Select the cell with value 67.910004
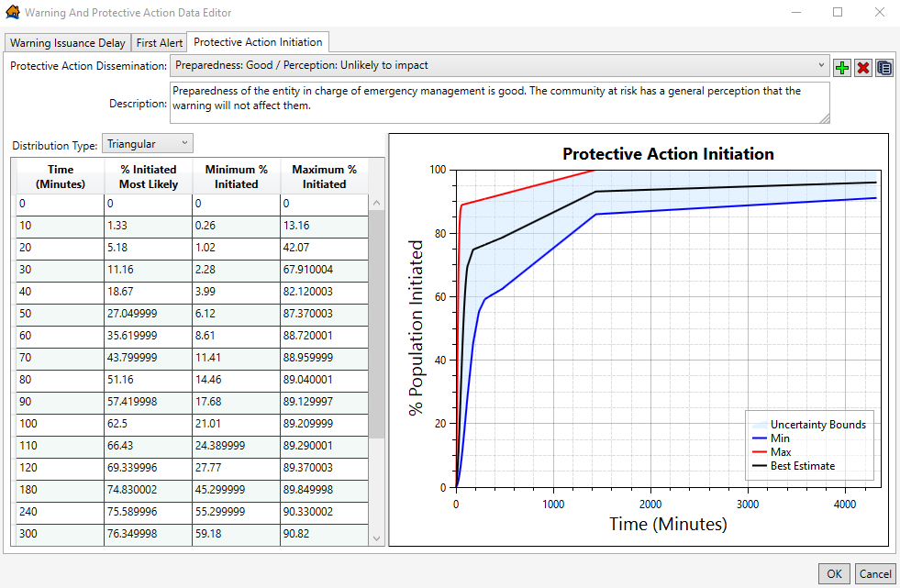Viewport: 900px width, 588px height. click(324, 270)
